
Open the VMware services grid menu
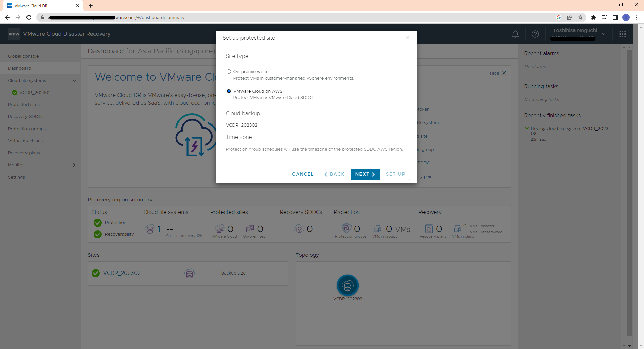point(623,34)
